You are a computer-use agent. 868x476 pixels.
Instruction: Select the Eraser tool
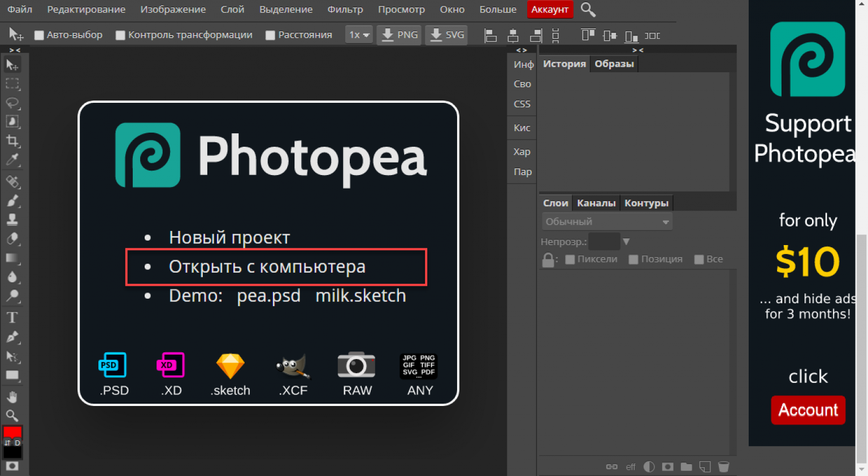point(12,239)
